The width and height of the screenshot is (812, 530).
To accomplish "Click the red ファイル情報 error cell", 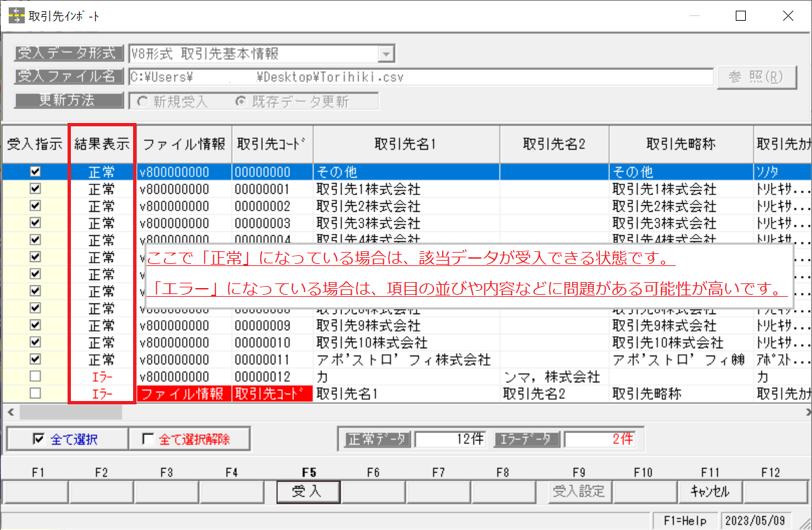I will pos(184,394).
